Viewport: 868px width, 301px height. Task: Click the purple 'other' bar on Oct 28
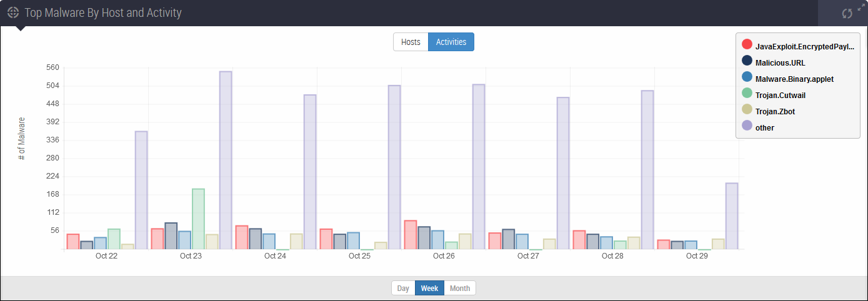tap(647, 170)
